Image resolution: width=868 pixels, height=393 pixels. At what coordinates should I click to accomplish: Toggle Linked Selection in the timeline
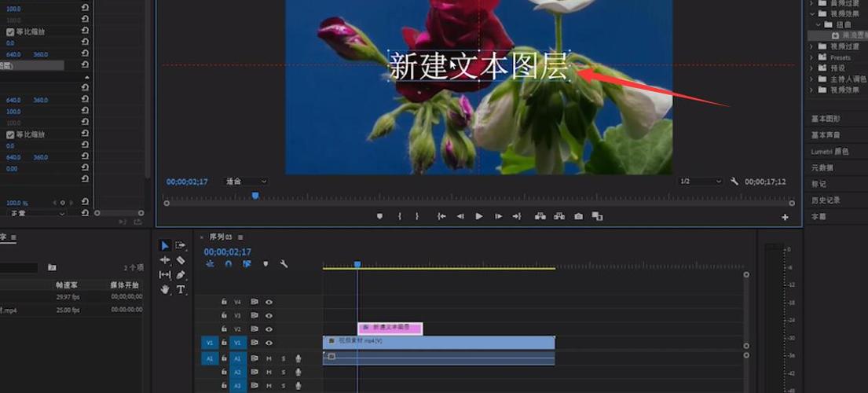point(247,264)
